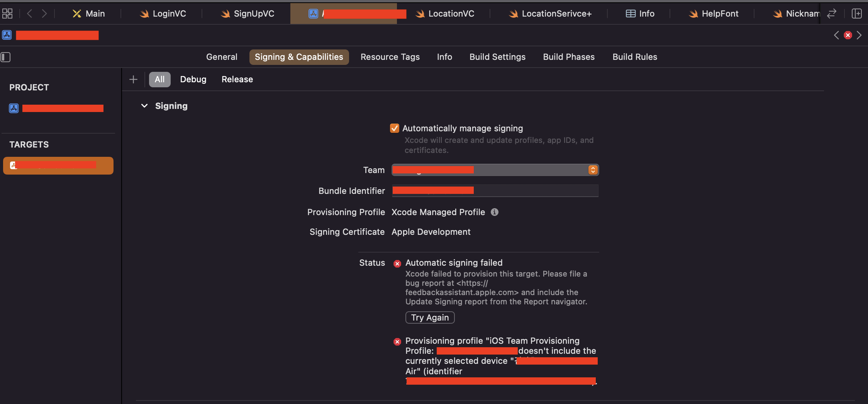868x404 pixels.
Task: Open the target Info settings tab
Action: tap(444, 57)
